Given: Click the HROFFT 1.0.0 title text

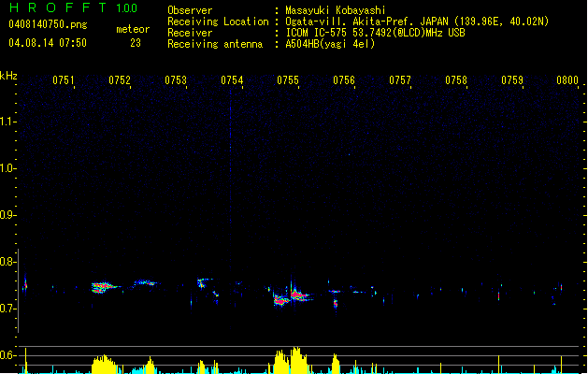Looking at the screenshot, I should 73,7.
